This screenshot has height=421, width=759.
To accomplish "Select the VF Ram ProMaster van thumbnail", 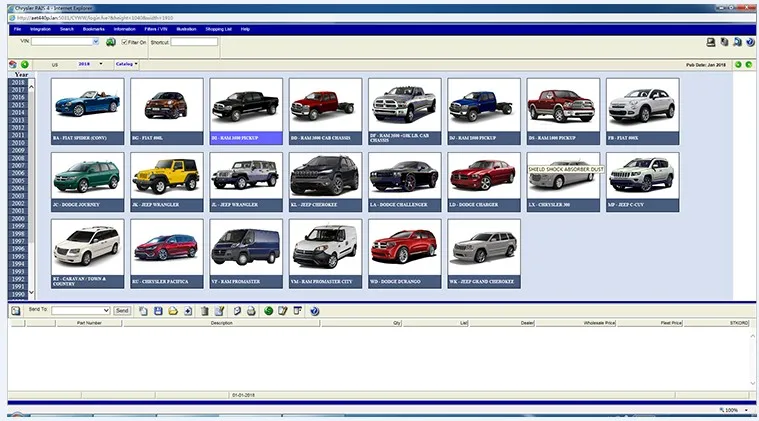I will [246, 254].
